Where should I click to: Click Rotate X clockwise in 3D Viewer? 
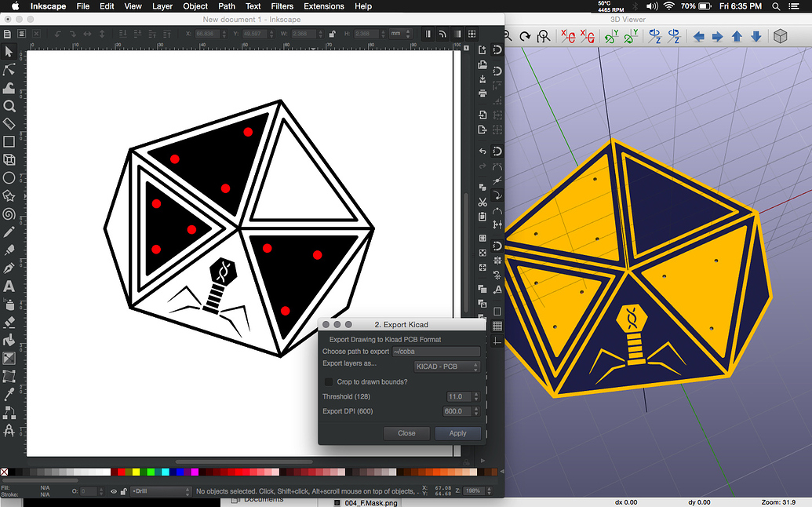tap(568, 36)
